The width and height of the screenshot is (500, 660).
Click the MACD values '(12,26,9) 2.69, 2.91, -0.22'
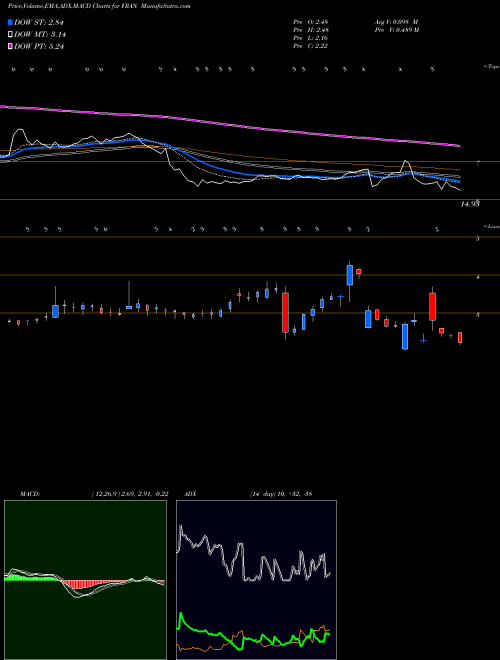coord(130,494)
